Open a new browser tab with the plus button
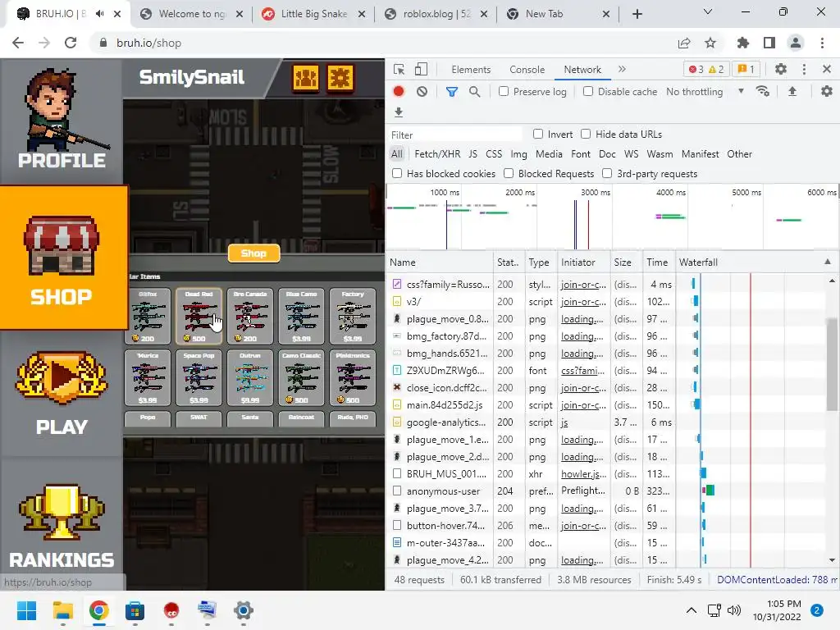The width and height of the screenshot is (840, 630). click(637, 15)
